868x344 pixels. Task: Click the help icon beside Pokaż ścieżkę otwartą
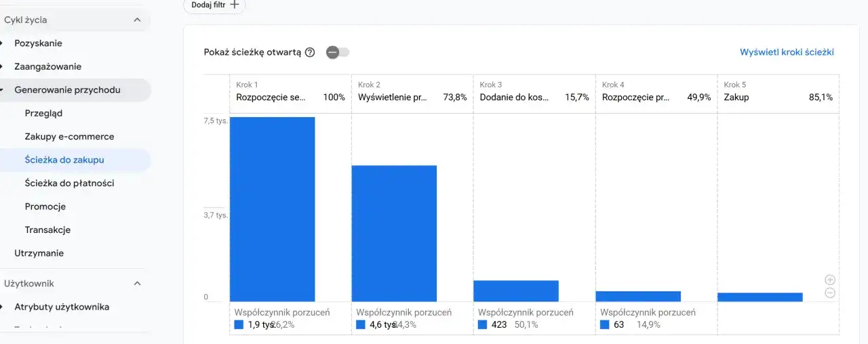coord(310,53)
